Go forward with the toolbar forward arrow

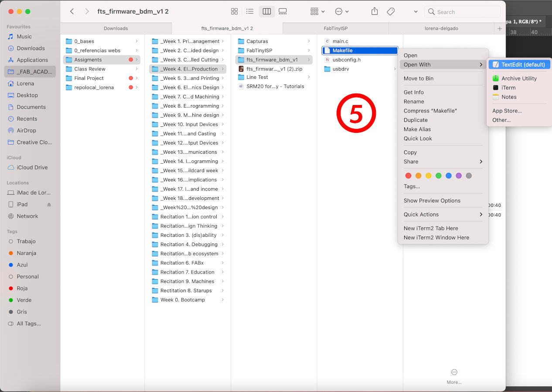point(87,12)
